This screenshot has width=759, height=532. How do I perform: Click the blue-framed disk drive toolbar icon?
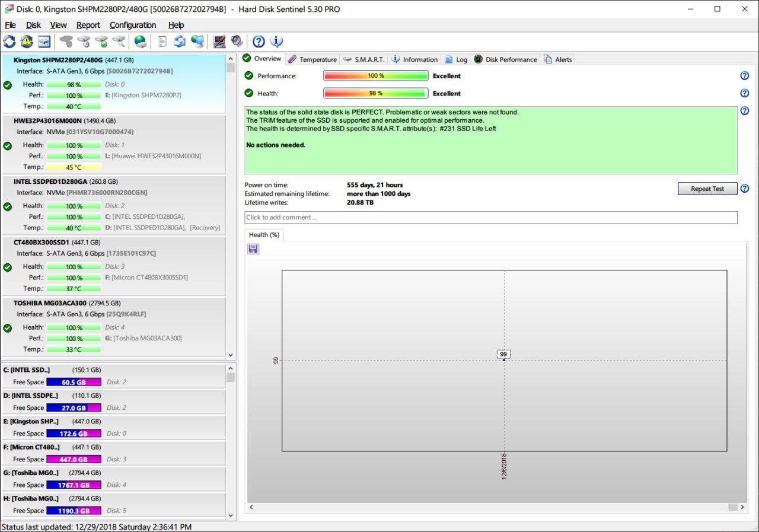pos(44,41)
